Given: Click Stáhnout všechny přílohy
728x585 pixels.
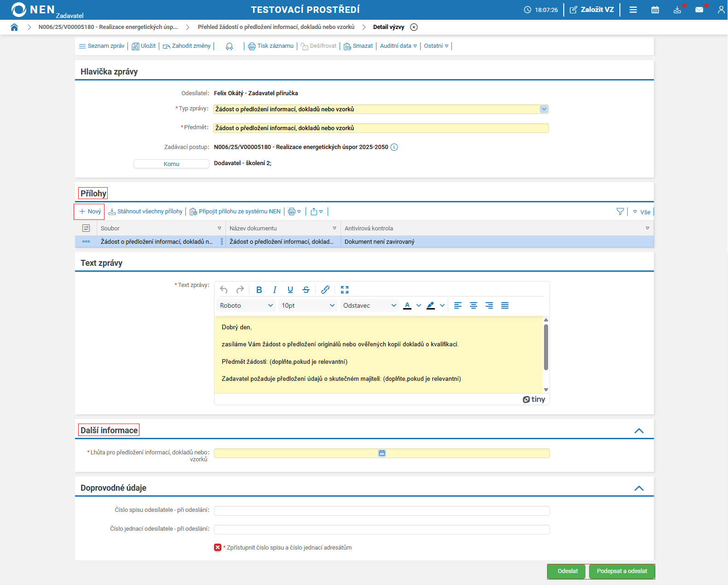Looking at the screenshot, I should pyautogui.click(x=145, y=212).
